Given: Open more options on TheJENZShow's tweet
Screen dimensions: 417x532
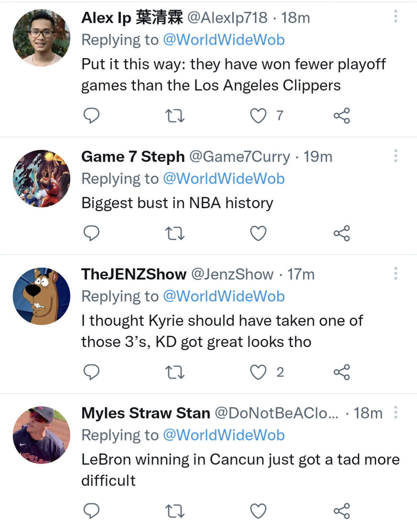Looking at the screenshot, I should click(x=395, y=273).
